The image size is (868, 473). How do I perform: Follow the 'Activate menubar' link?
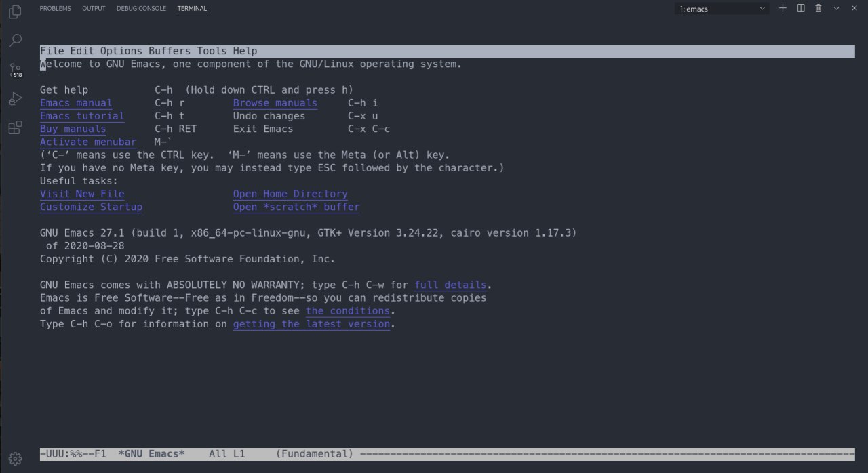click(x=88, y=142)
